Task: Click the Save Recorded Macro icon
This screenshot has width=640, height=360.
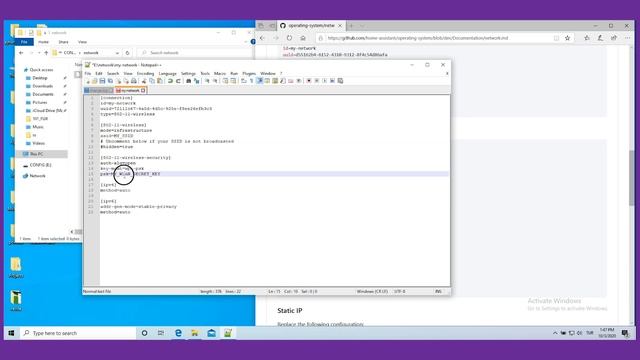Action: click(340, 81)
